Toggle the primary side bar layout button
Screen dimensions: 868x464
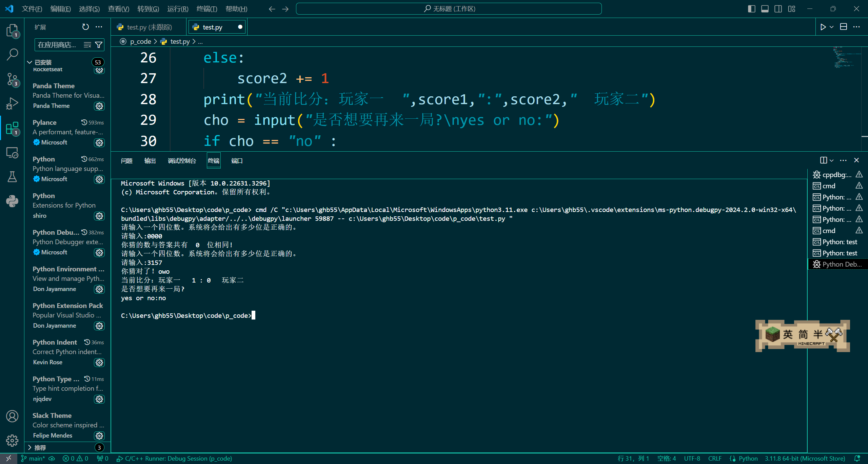tap(751, 9)
